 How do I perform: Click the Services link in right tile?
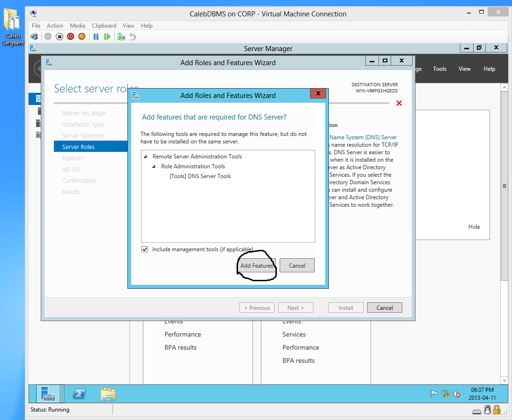pos(294,334)
